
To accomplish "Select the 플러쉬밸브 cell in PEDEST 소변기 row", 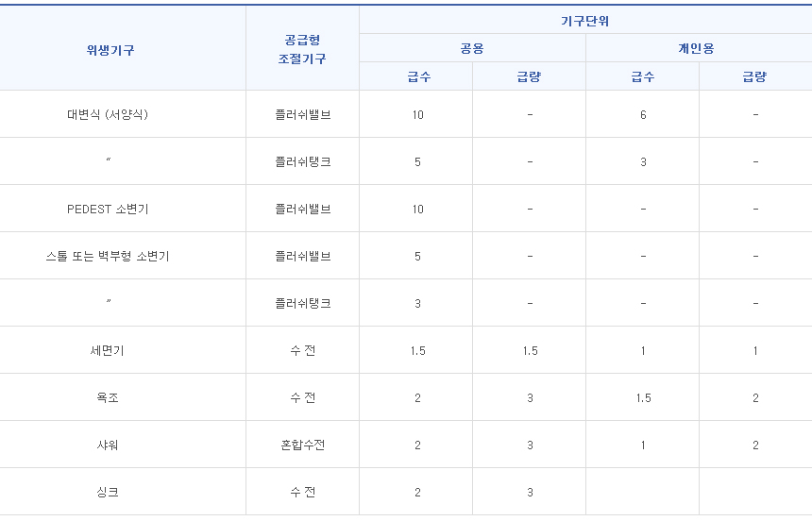I will [x=302, y=210].
